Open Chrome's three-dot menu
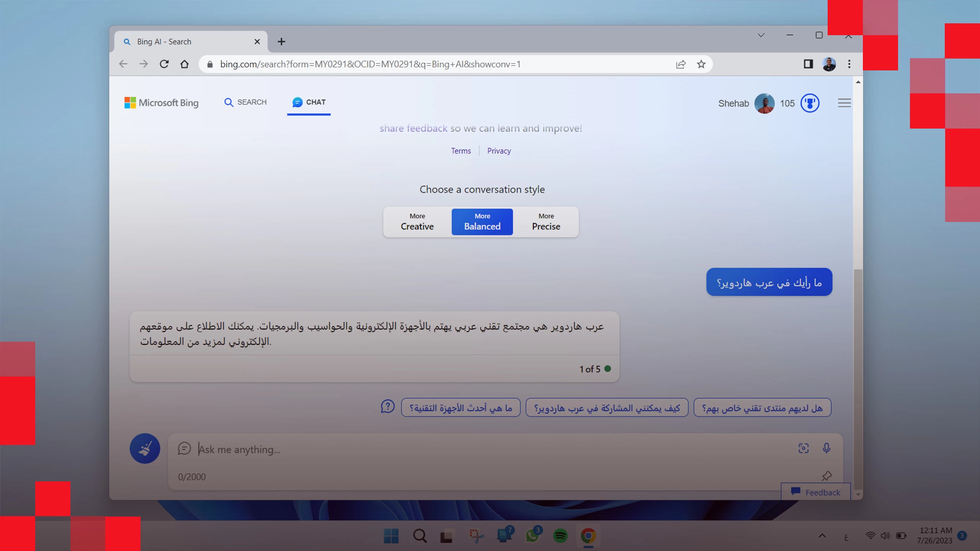Viewport: 980px width, 551px height. pyautogui.click(x=849, y=64)
